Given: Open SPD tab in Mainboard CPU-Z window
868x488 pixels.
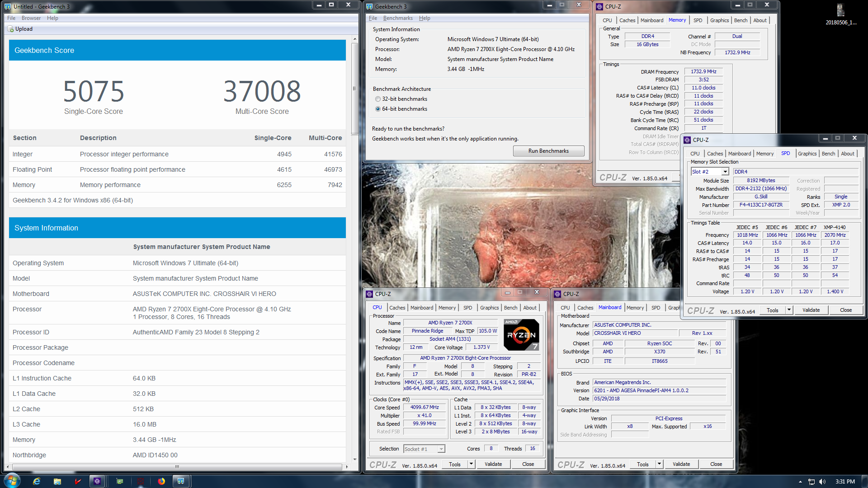Looking at the screenshot, I should pos(656,308).
